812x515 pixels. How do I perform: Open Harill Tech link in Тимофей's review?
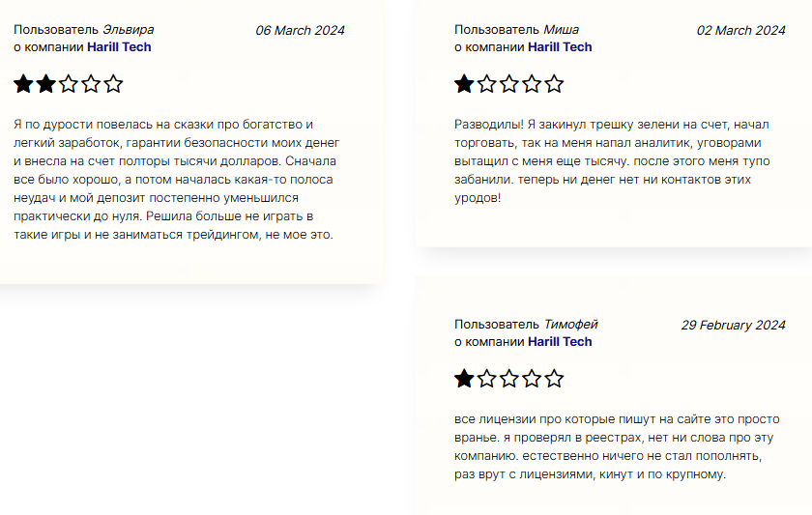(x=560, y=341)
